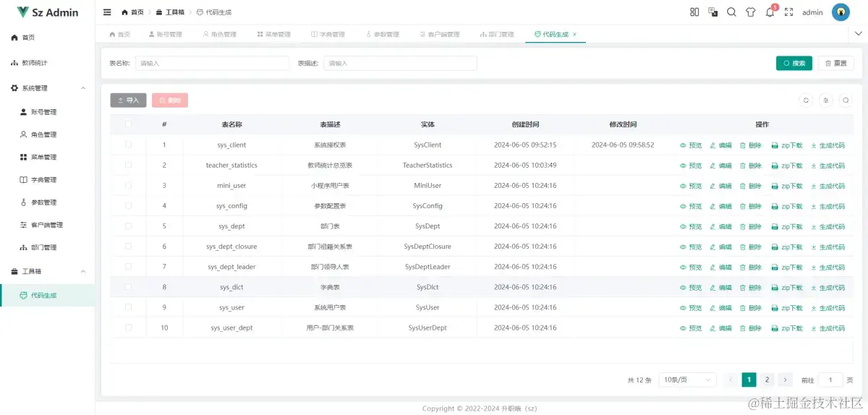Click 生成代码 for sys_client row
Viewport: 868px width, 415px height.
pyautogui.click(x=827, y=145)
